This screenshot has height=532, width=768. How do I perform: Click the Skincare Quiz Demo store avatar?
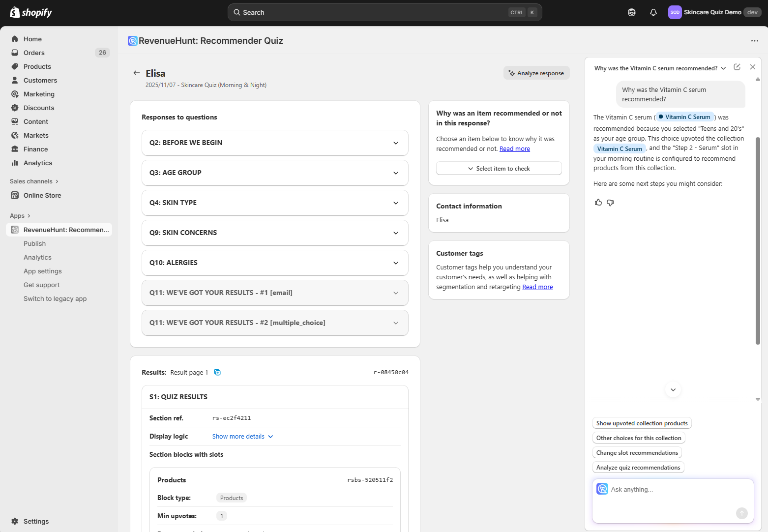click(675, 12)
